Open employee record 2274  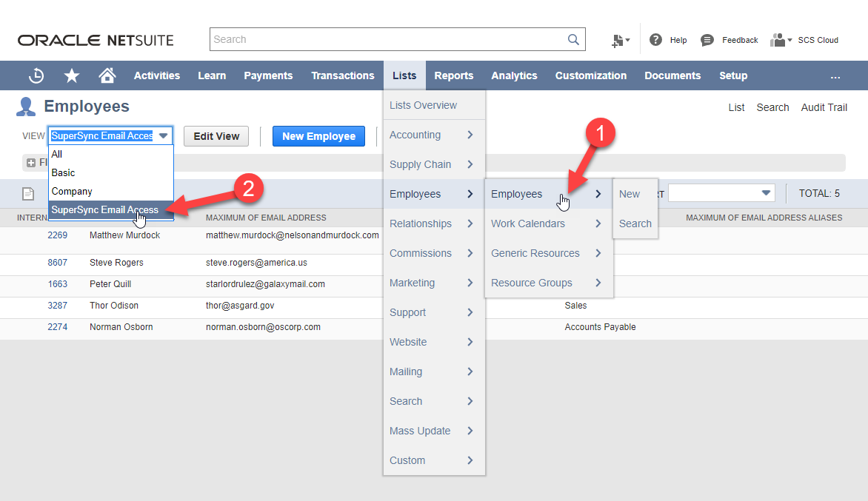(58, 327)
